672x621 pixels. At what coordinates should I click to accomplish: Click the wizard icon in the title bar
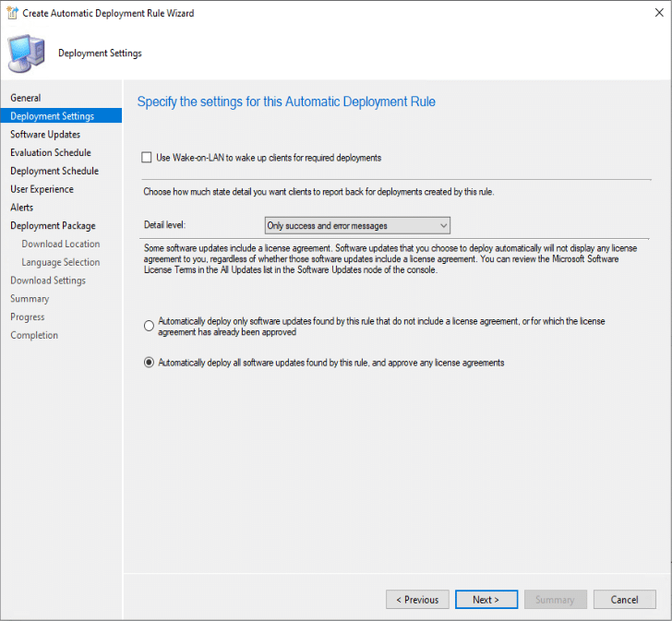[14, 14]
